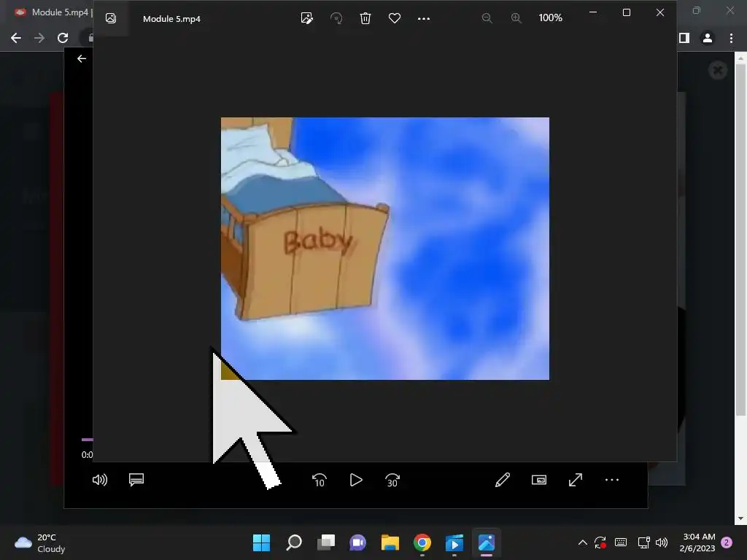Image resolution: width=747 pixels, height=560 pixels.
Task: Minimize the Photos window
Action: click(x=593, y=12)
